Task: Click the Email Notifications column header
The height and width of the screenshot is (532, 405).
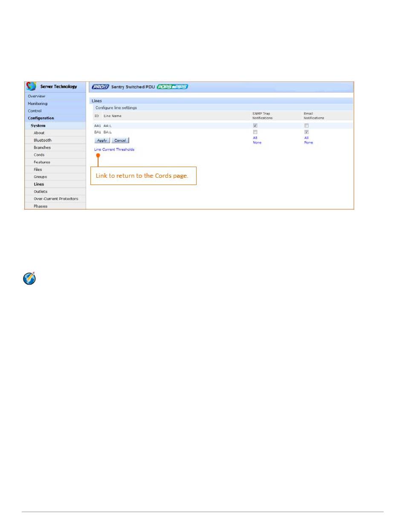Action: [314, 116]
